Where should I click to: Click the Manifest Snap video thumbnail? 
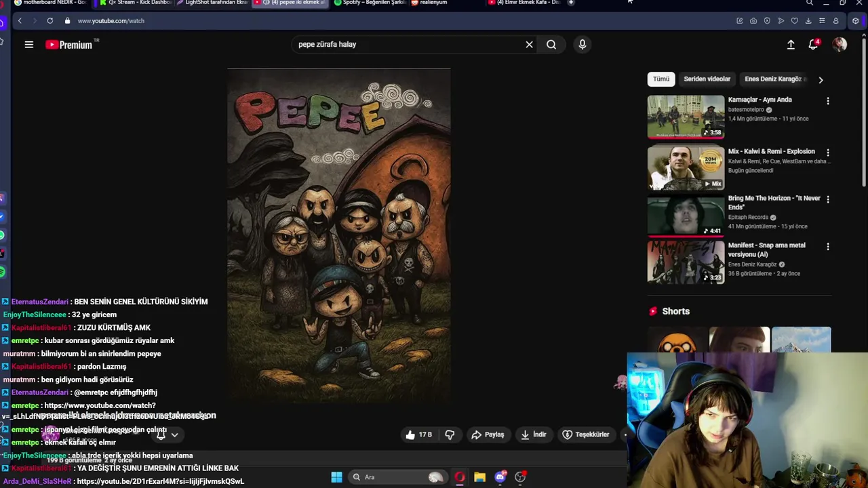click(x=686, y=262)
